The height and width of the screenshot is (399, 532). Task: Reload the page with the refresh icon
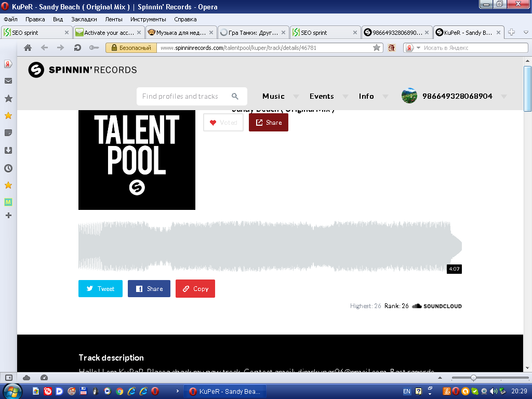[x=77, y=48]
